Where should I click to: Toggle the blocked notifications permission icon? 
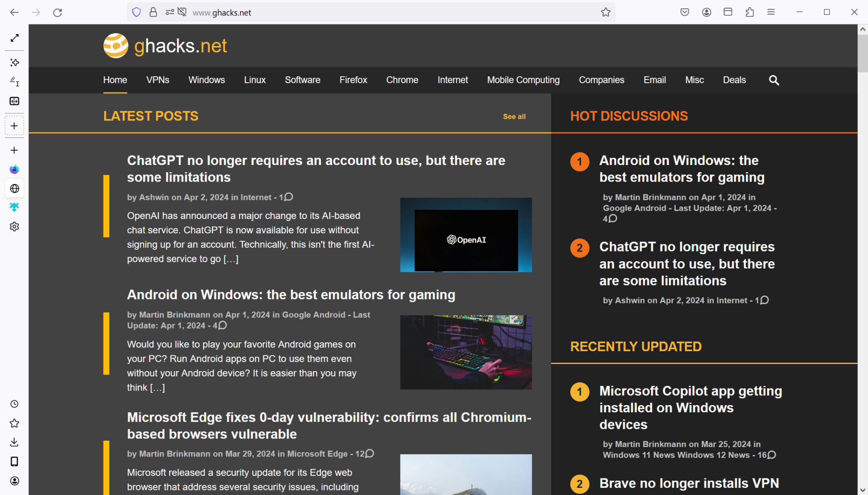click(x=182, y=12)
